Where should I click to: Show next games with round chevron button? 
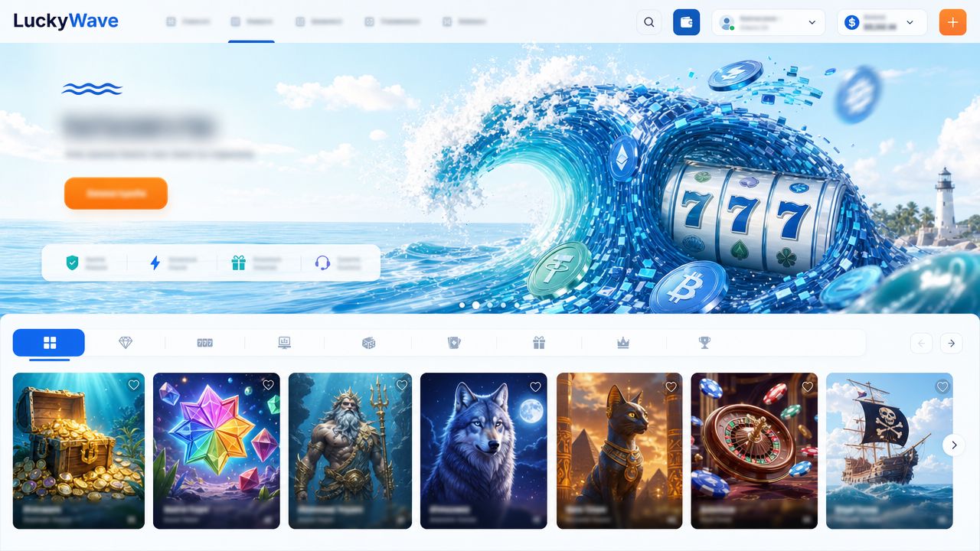[x=953, y=445]
